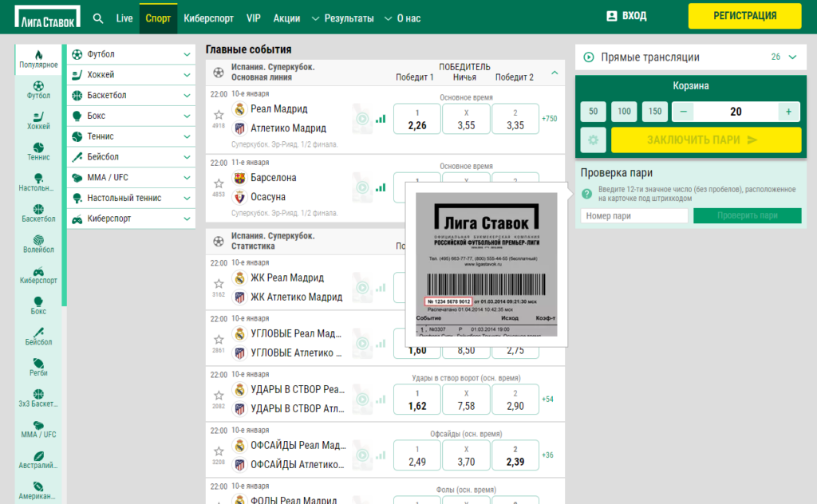Favorite the УДАРЫ В СТВОР match star

click(219, 396)
